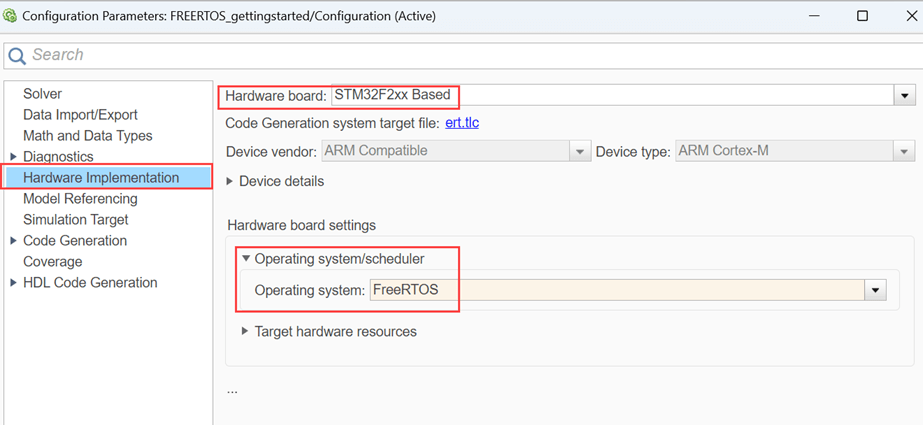Open the ert.tlc system target file link

tap(461, 123)
